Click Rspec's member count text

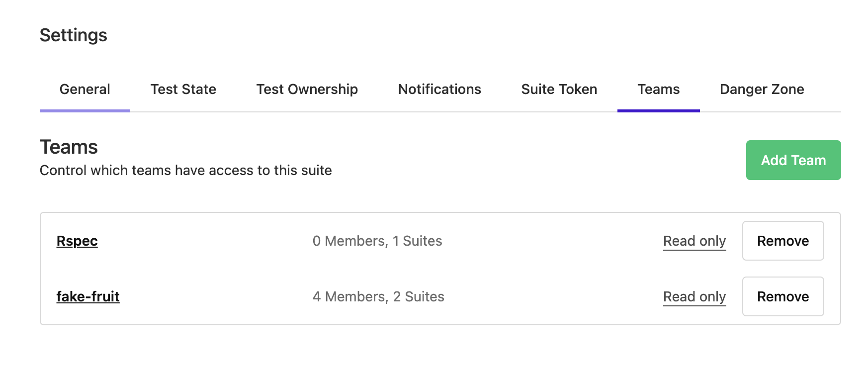tap(377, 241)
